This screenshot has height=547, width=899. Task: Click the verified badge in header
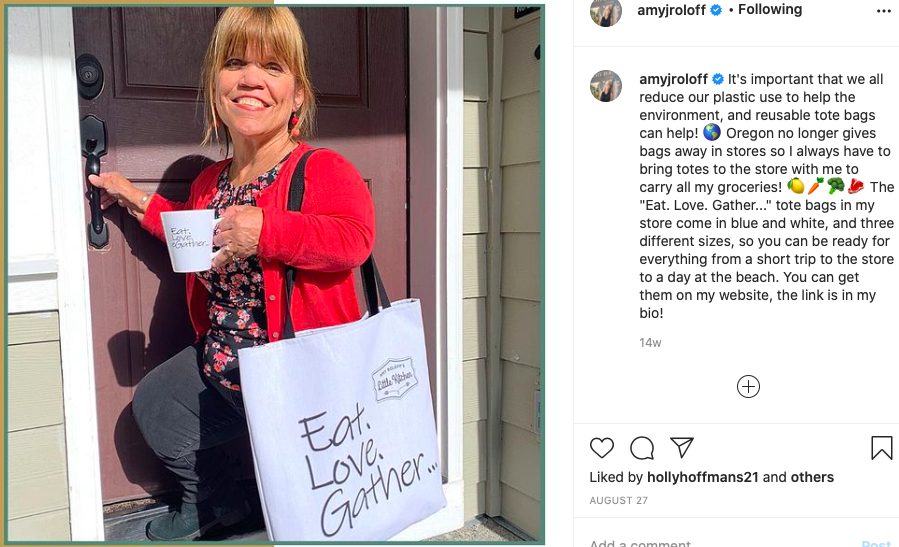point(716,10)
